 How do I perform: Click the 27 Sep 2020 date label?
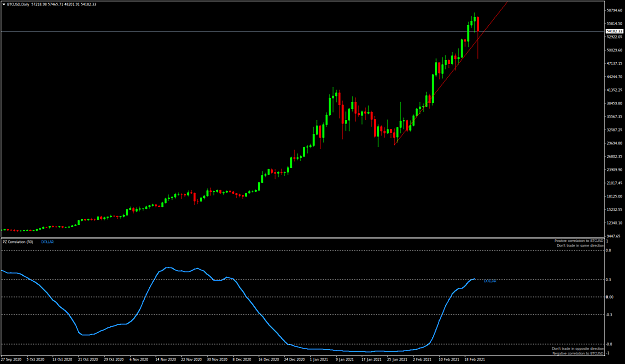pos(11,360)
